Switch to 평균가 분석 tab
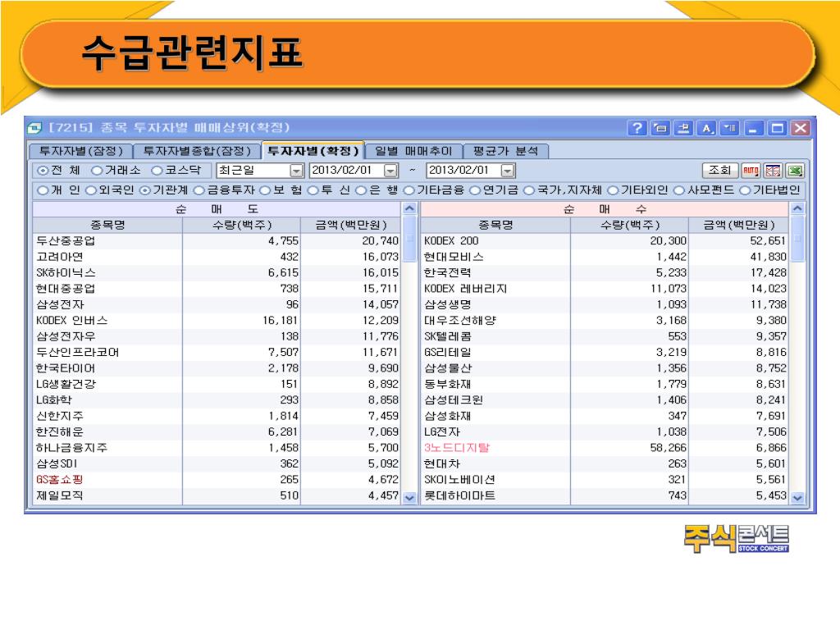The image size is (840, 630). tap(505, 152)
